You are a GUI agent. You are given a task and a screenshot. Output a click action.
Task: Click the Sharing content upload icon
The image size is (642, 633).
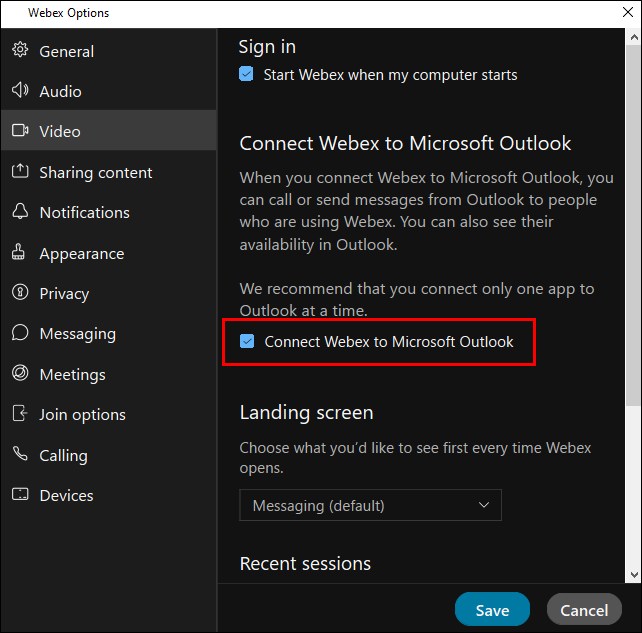point(20,171)
